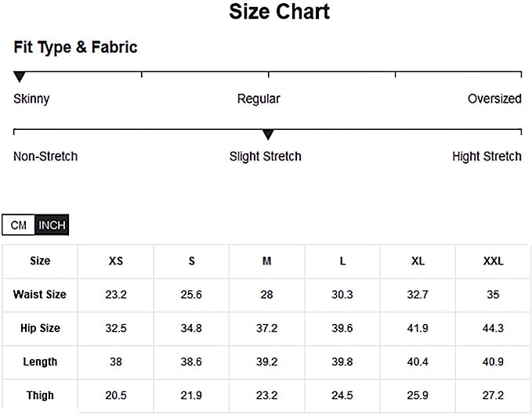Viewport: 532px width, 414px height.
Task: Click the Hip Size row label
Action: pyautogui.click(x=40, y=329)
